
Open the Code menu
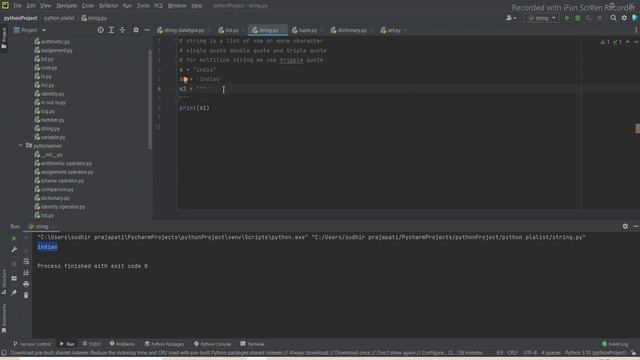88,6
